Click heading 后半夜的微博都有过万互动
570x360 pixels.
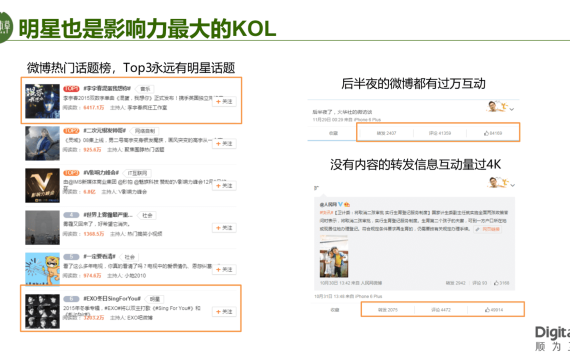pos(413,84)
